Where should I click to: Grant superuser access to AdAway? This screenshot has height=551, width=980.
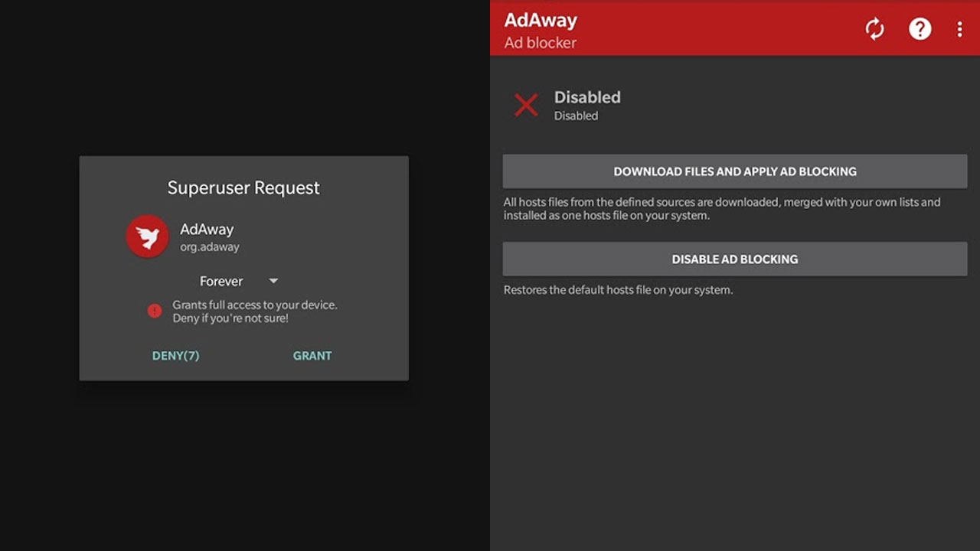tap(312, 355)
